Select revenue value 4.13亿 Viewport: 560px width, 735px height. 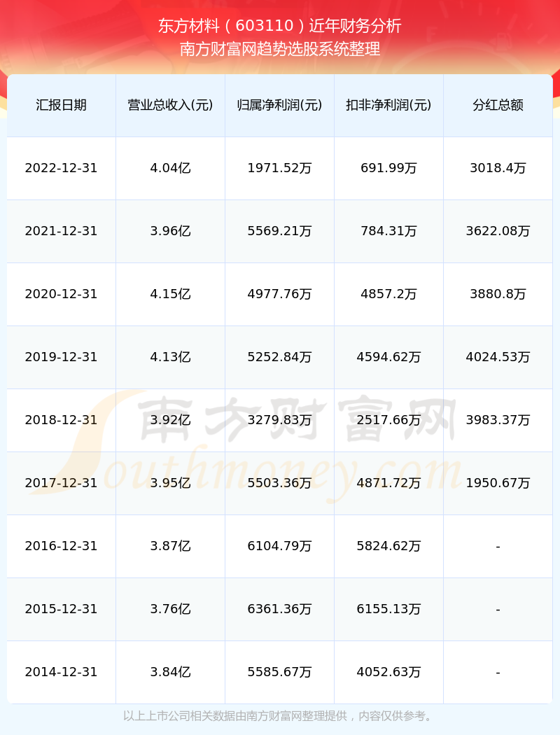(171, 357)
